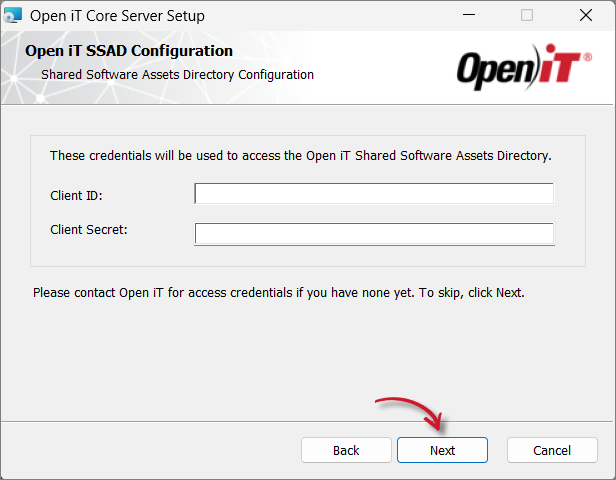Image resolution: width=616 pixels, height=480 pixels.
Task: Click the 'Client ID:' label
Action: pyautogui.click(x=76, y=195)
